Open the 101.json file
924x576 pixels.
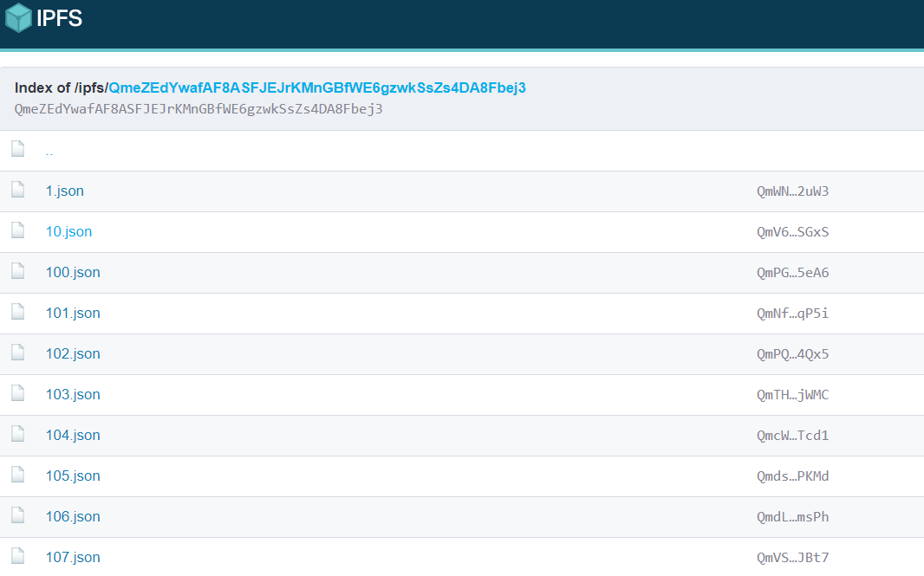click(x=73, y=313)
